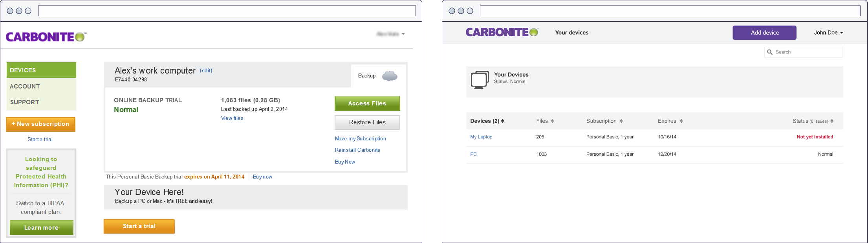Viewport: 868px width, 243px height.
Task: Click Last backed up April 2, 2014
Action: click(x=254, y=109)
